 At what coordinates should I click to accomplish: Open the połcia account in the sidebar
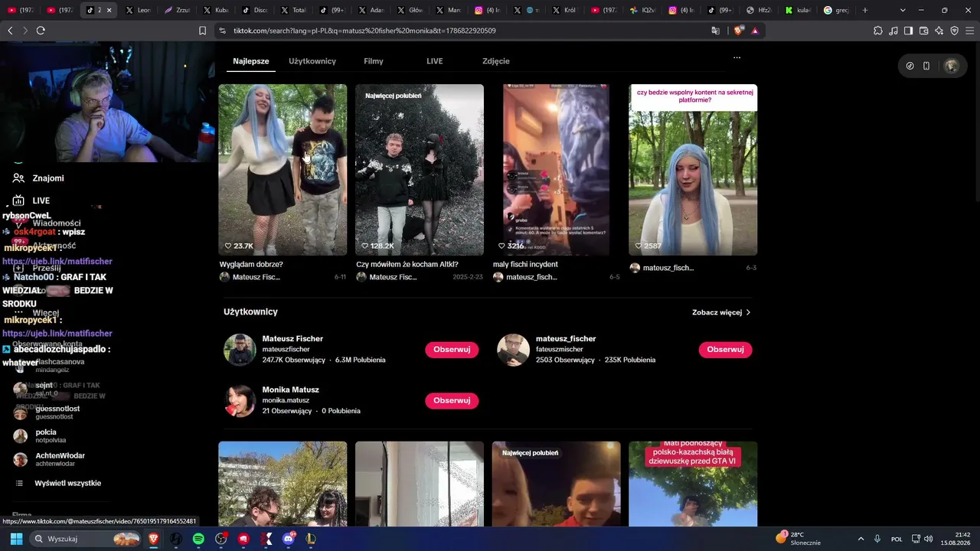[46, 435]
